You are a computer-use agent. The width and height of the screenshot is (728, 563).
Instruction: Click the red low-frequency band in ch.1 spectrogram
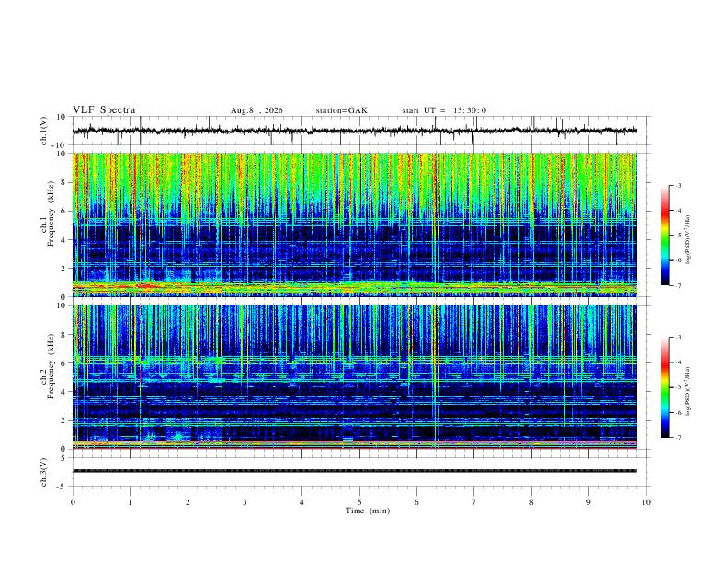tap(355, 287)
